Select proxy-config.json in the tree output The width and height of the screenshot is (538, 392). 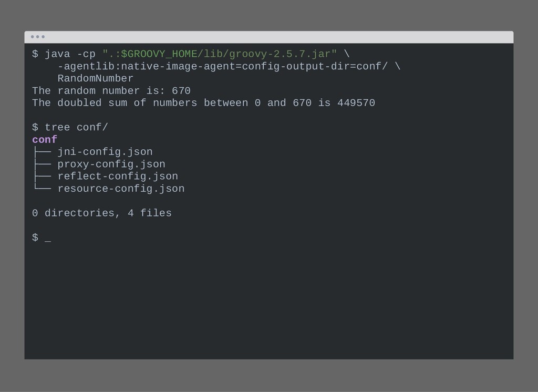click(111, 164)
